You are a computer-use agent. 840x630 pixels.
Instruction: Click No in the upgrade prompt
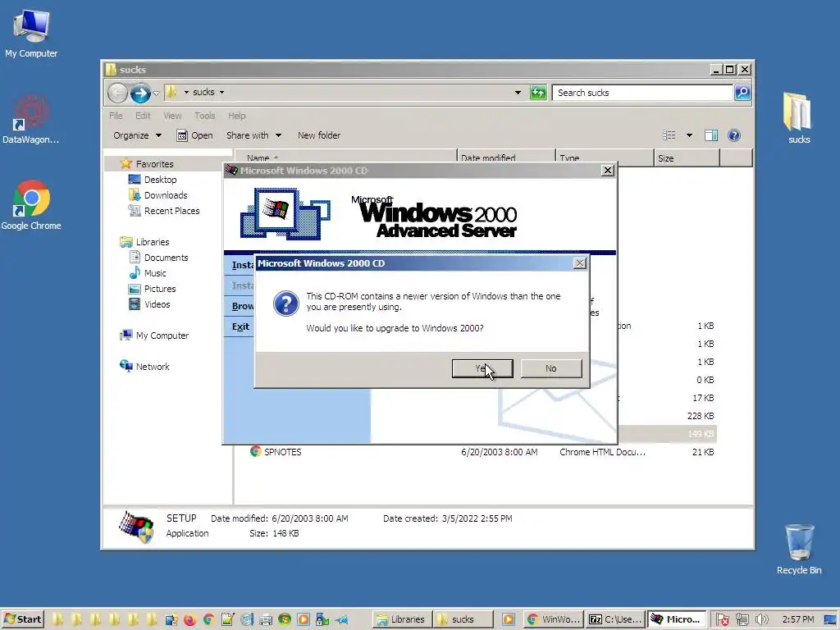coord(551,368)
